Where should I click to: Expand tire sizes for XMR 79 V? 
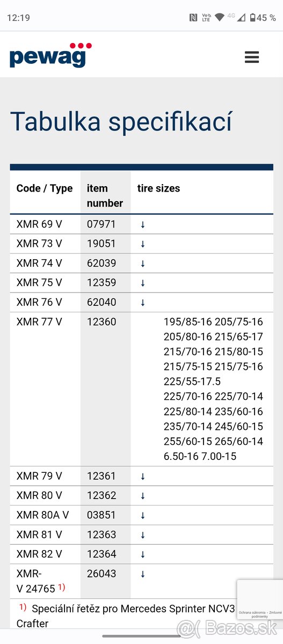143,477
